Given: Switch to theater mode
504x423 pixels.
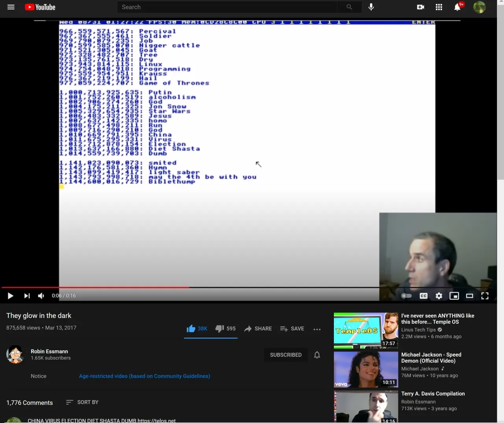Looking at the screenshot, I should pyautogui.click(x=470, y=296).
